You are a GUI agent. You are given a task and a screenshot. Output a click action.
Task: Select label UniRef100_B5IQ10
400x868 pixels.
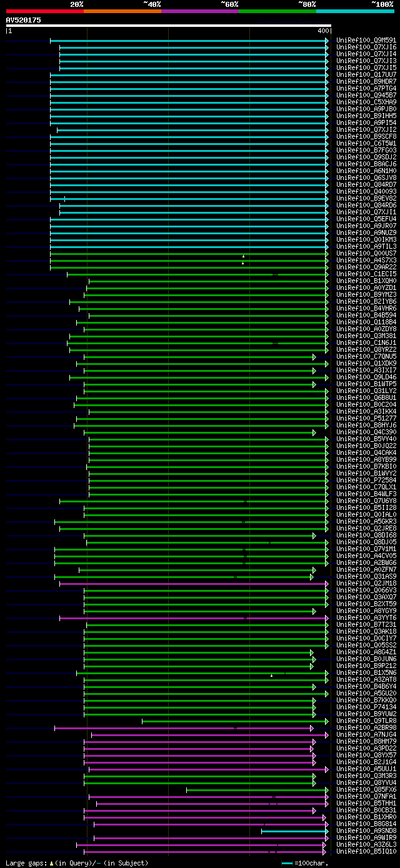366,851
